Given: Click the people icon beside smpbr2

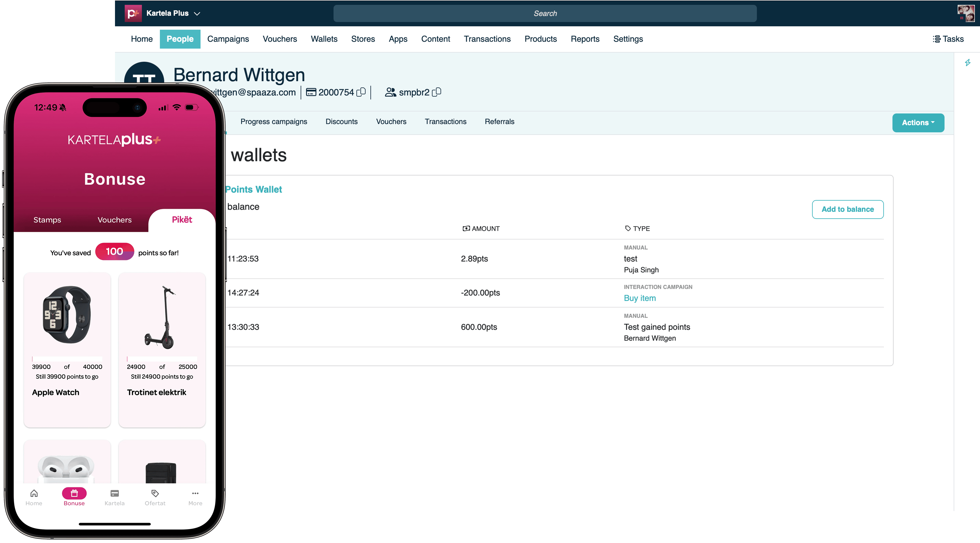Looking at the screenshot, I should [x=390, y=92].
